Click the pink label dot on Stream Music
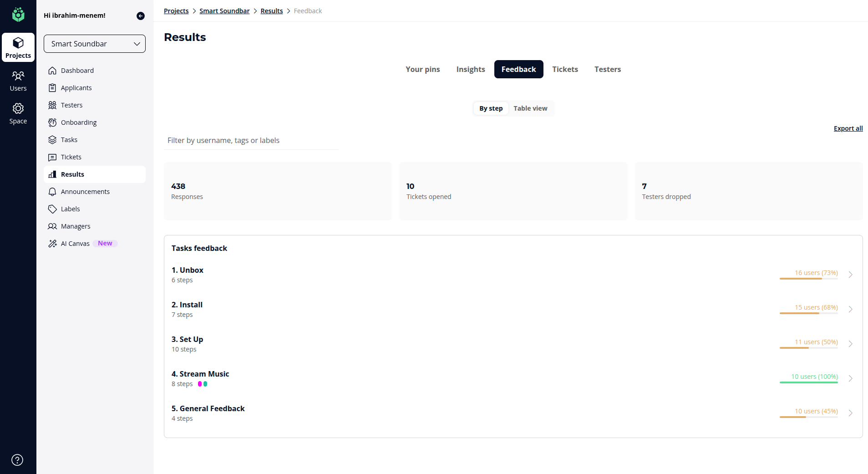Screen dimensions: 868x474 (x=200, y=384)
